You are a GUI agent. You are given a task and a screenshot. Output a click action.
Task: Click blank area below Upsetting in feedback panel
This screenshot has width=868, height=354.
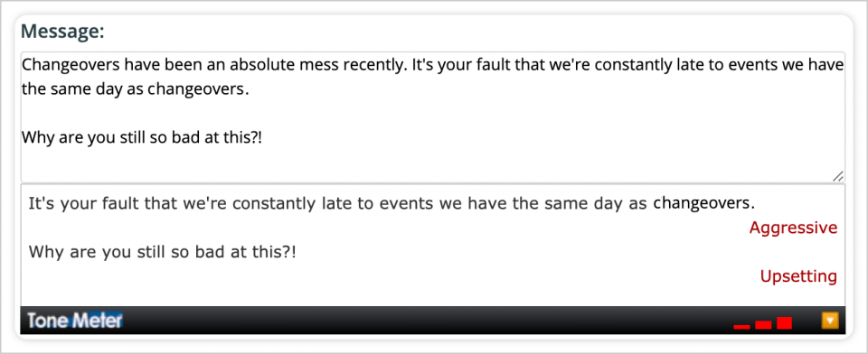point(433,296)
